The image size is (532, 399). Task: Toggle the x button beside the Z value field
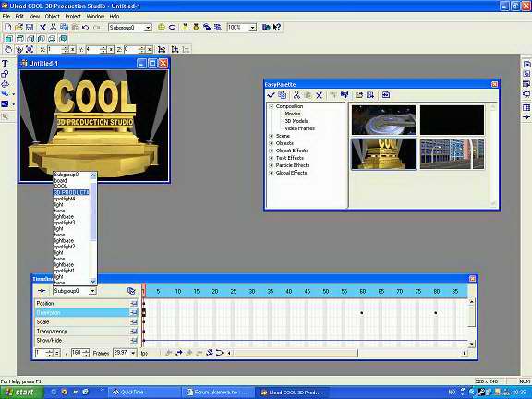pos(150,50)
